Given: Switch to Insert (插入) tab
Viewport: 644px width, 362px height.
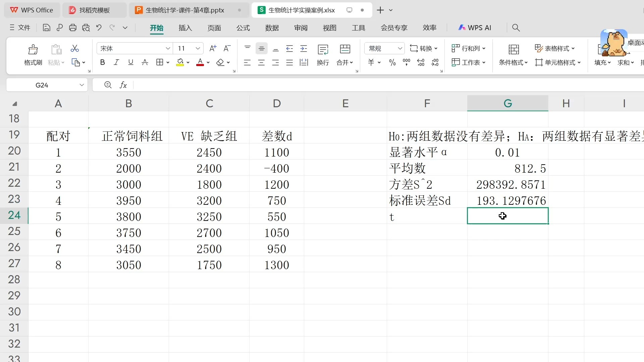Looking at the screenshot, I should pyautogui.click(x=185, y=28).
